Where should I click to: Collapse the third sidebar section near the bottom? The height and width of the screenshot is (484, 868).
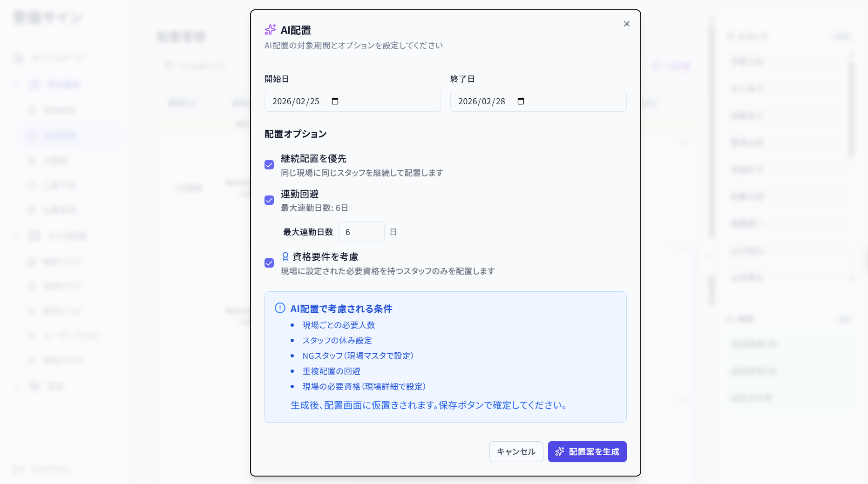click(x=17, y=386)
